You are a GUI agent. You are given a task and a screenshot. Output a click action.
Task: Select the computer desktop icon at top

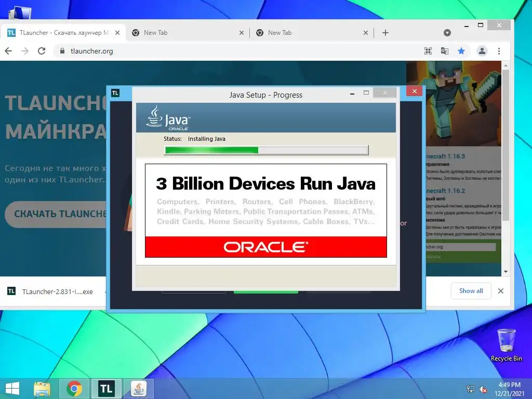(20, 13)
